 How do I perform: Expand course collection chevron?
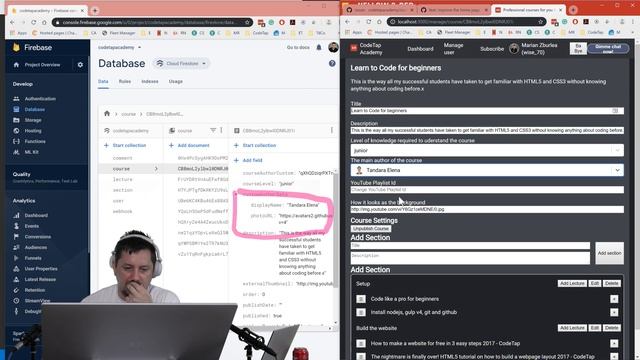point(156,169)
